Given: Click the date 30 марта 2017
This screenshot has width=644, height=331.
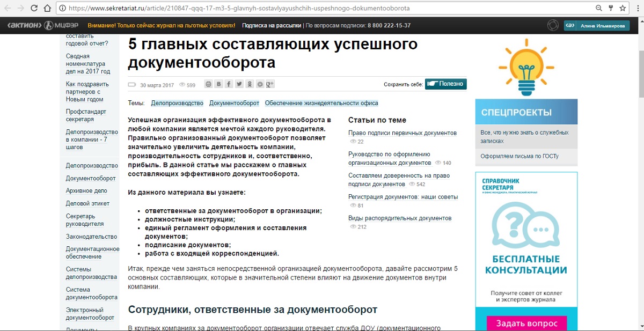Looking at the screenshot, I should point(157,85).
